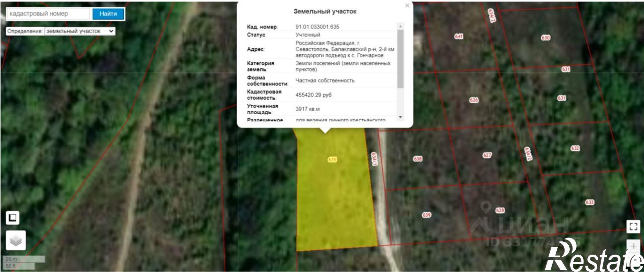Select parcel marker 632 on map
Screen dimensions: 644x272
[575, 148]
